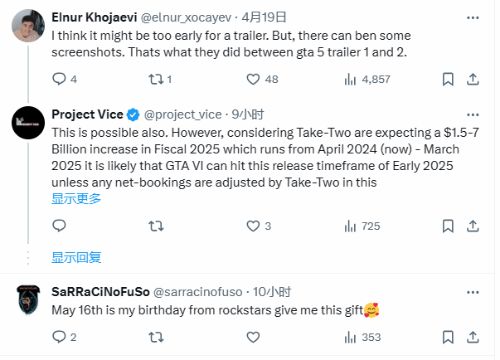Viewport: 500px width, 360px height.
Task: View analytics showing 4,857 views
Action: (367, 79)
